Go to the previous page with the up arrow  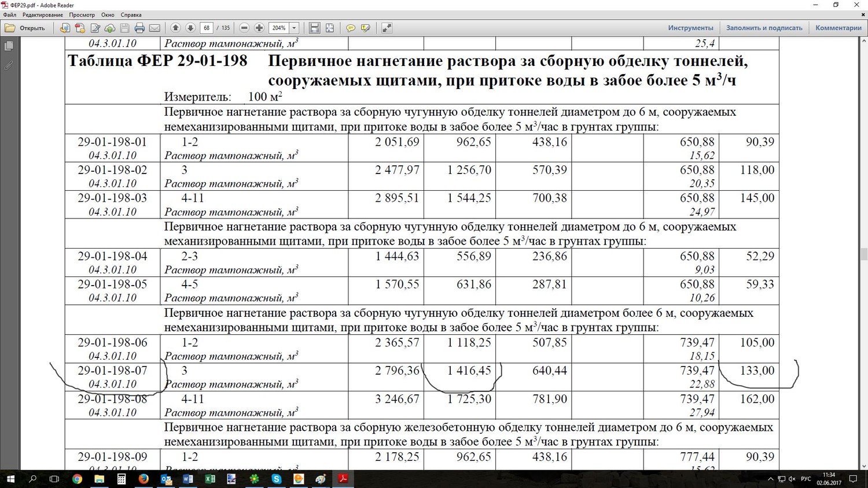[175, 28]
